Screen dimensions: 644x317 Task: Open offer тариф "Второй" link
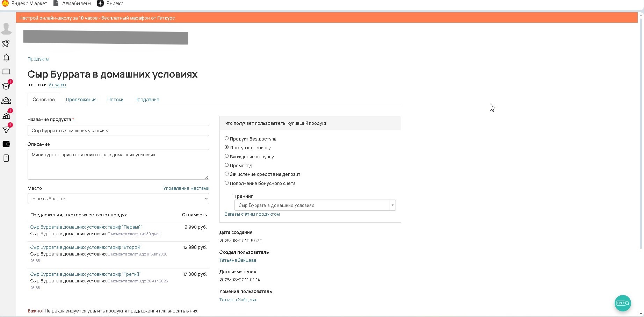[86, 247]
